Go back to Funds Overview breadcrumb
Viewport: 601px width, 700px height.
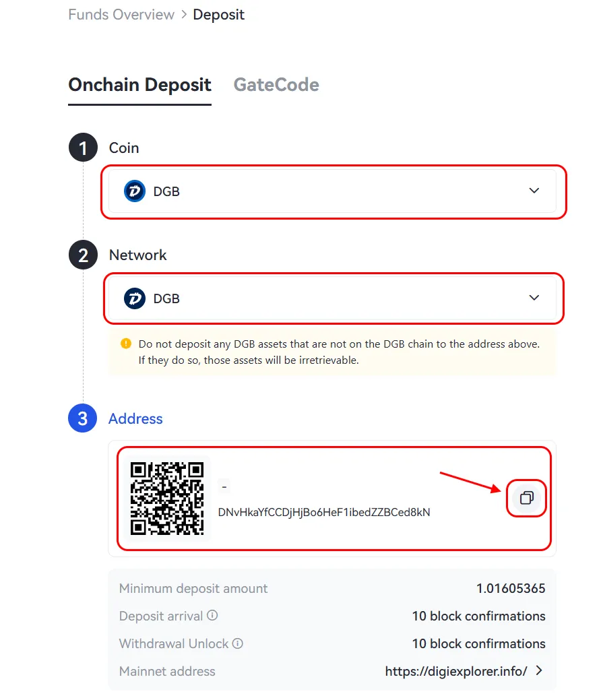click(x=121, y=15)
